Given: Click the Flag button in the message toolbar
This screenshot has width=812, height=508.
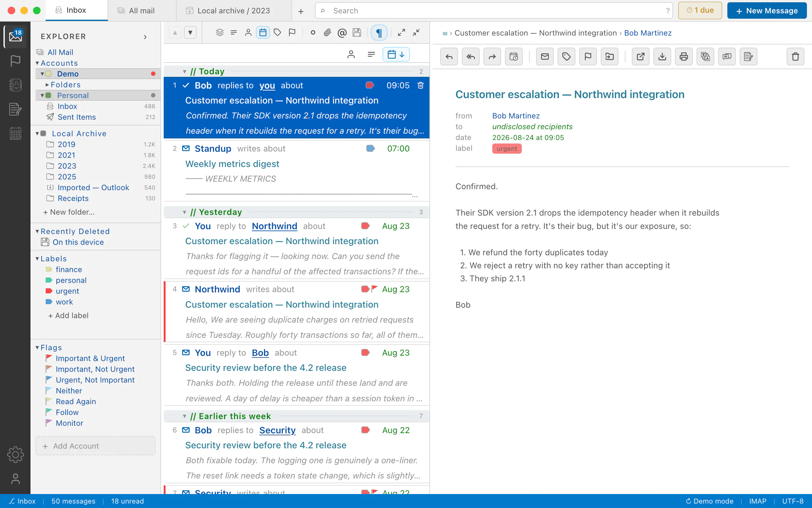Looking at the screenshot, I should 588,57.
